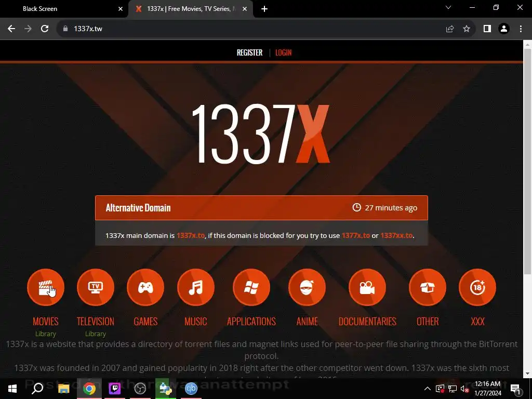The width and height of the screenshot is (532, 399).
Task: Click the DOCUMENTARIES text label
Action: 367,321
